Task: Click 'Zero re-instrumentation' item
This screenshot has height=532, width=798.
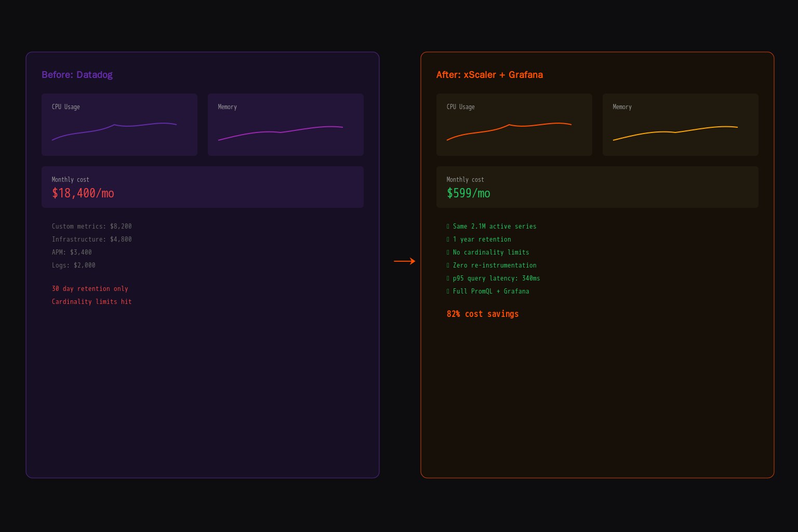Action: click(491, 265)
